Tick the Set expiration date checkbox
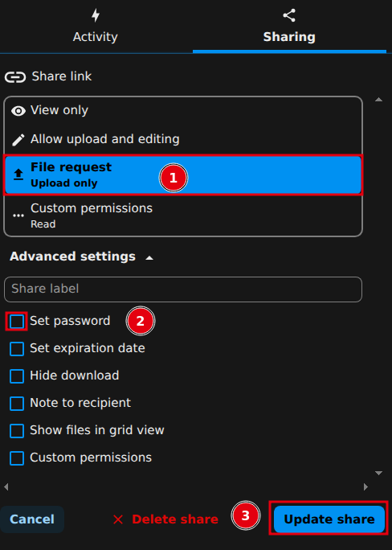This screenshot has width=392, height=550. point(17,349)
